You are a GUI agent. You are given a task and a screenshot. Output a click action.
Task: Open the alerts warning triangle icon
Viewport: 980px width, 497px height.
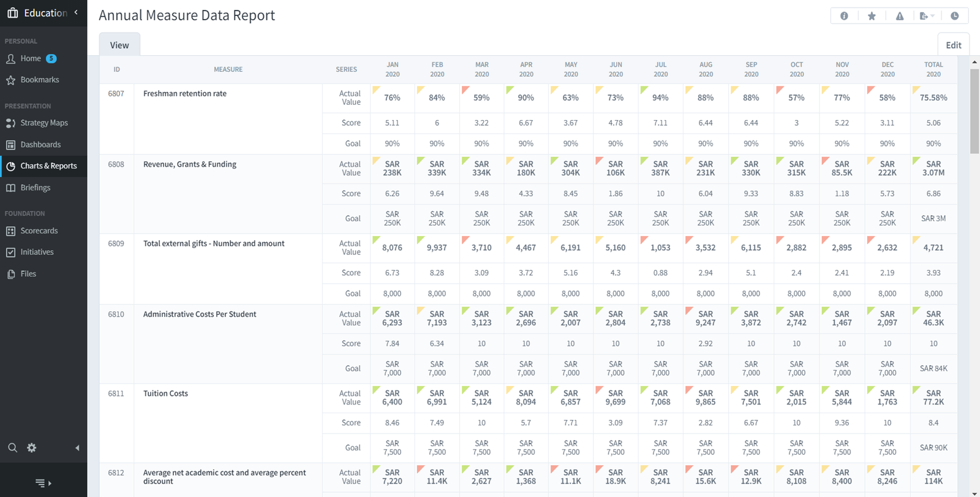899,16
